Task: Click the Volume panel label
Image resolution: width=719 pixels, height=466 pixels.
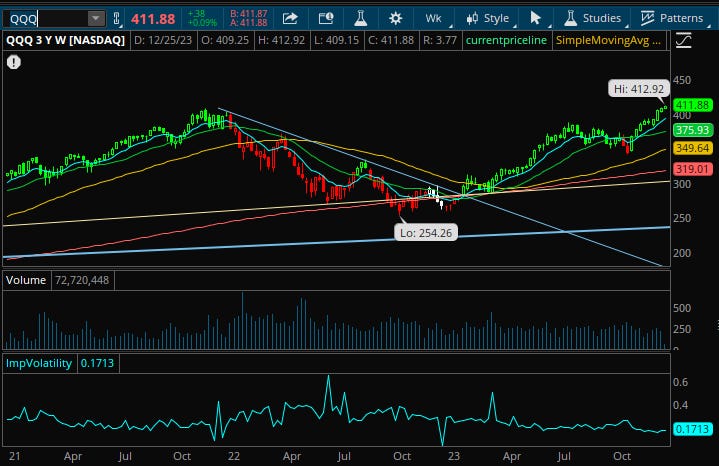Action: tap(26, 280)
